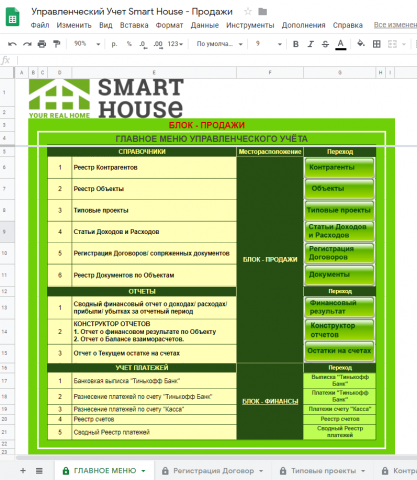Image resolution: width=417 pixels, height=480 pixels.
Task: Click the 'Все изменения' saved link
Action: tap(395, 25)
